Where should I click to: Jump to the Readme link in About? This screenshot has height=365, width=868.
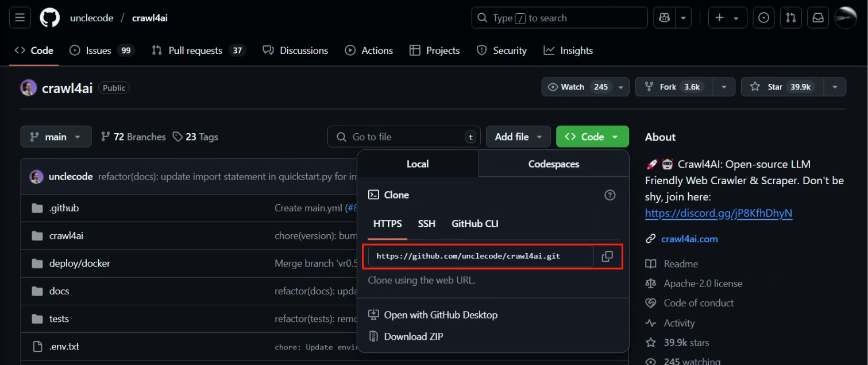tap(681, 264)
